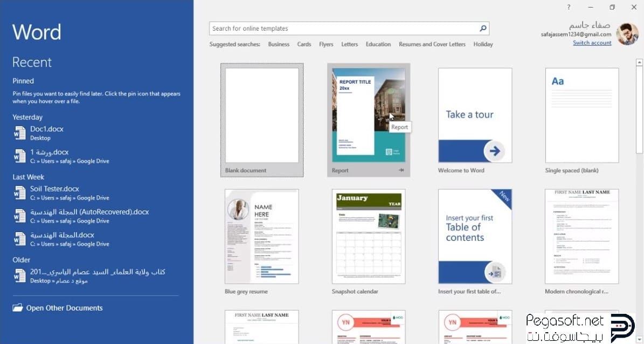Viewport: 644px width, 344px height.
Task: Open recent file Soil Tester.docx
Action: coord(96,193)
